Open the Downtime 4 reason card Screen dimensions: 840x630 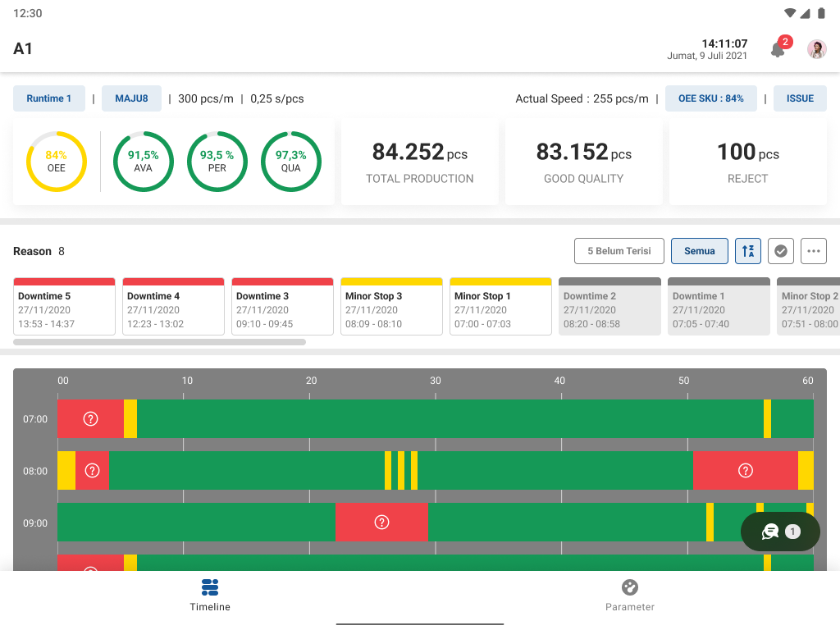173,307
